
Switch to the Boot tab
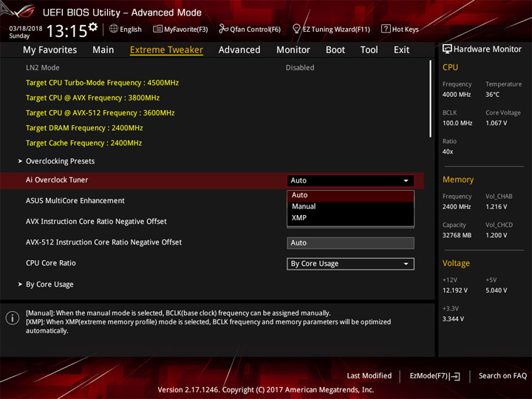[335, 50]
